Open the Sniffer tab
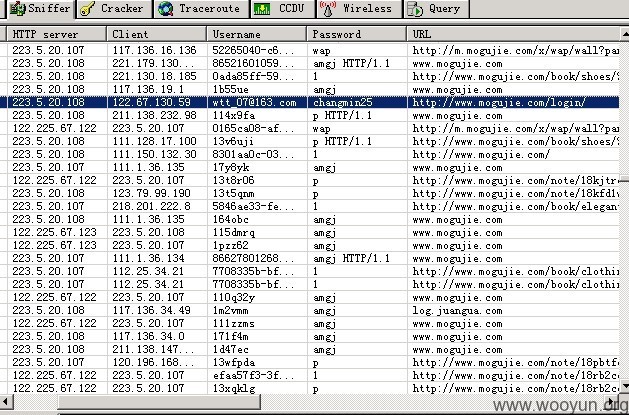This screenshot has height=415, width=629. [40, 8]
